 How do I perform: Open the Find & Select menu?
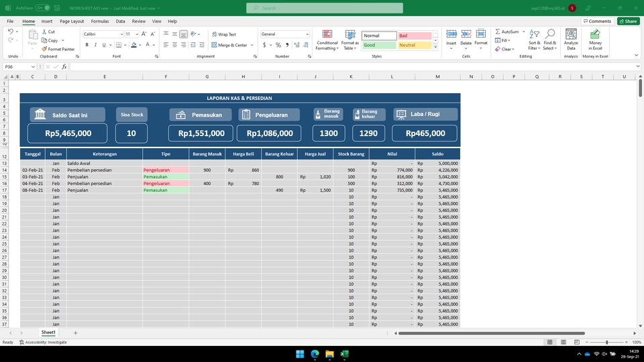[x=549, y=40]
